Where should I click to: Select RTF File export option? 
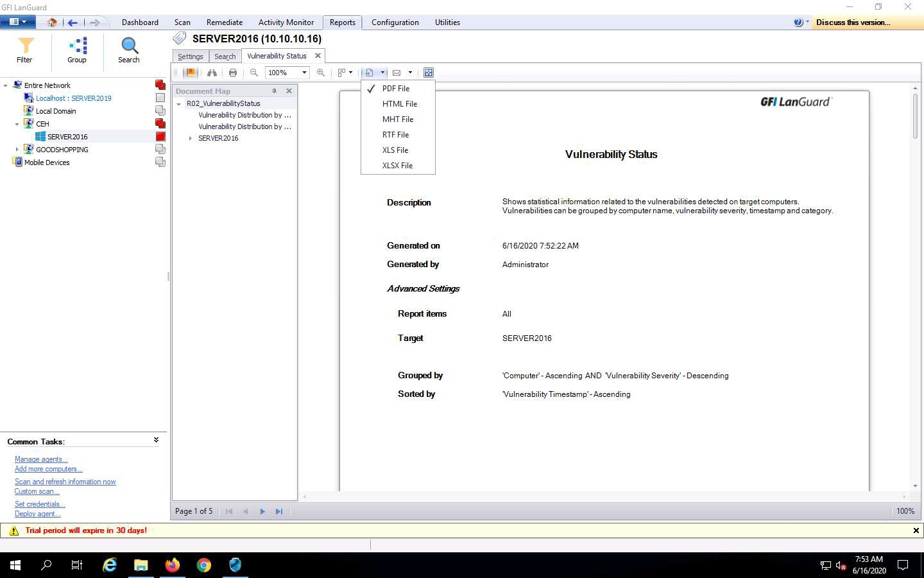click(x=398, y=135)
